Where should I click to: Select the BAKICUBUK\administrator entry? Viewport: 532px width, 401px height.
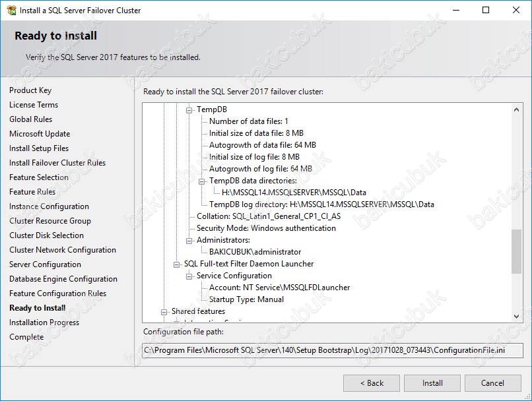pyautogui.click(x=255, y=252)
